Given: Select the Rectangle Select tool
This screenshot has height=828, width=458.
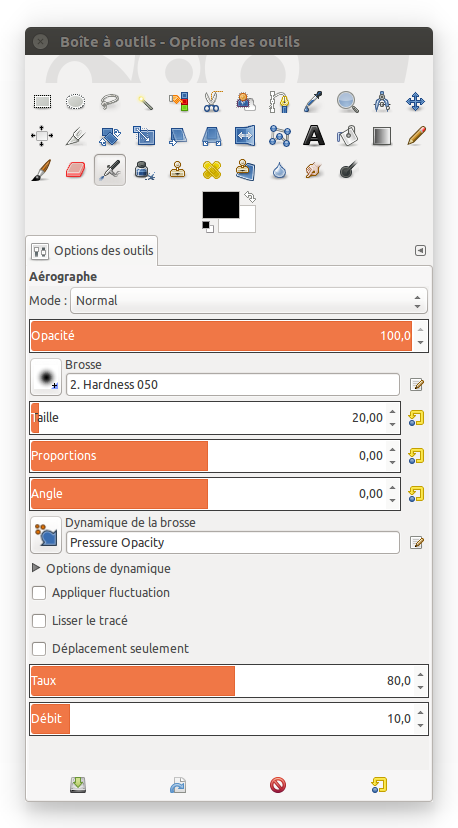Looking at the screenshot, I should click(42, 101).
